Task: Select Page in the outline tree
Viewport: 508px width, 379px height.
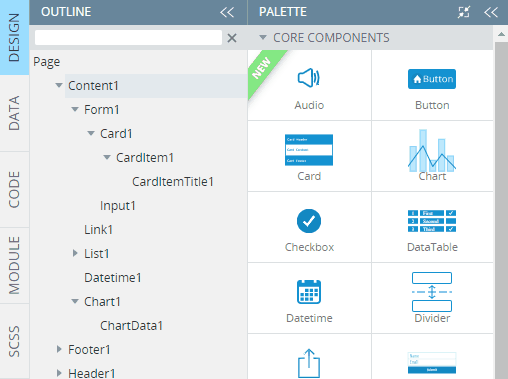Action: tap(47, 62)
